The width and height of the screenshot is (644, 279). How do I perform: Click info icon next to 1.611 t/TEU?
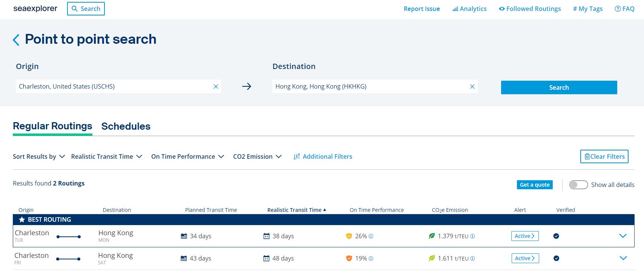tap(472, 259)
